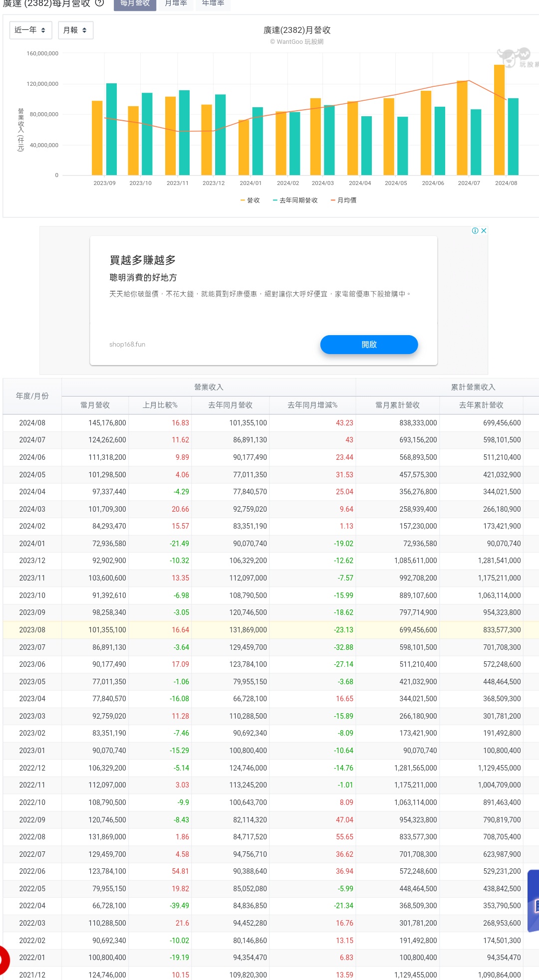Click the 2024/03 label on the chart axis

click(x=323, y=183)
